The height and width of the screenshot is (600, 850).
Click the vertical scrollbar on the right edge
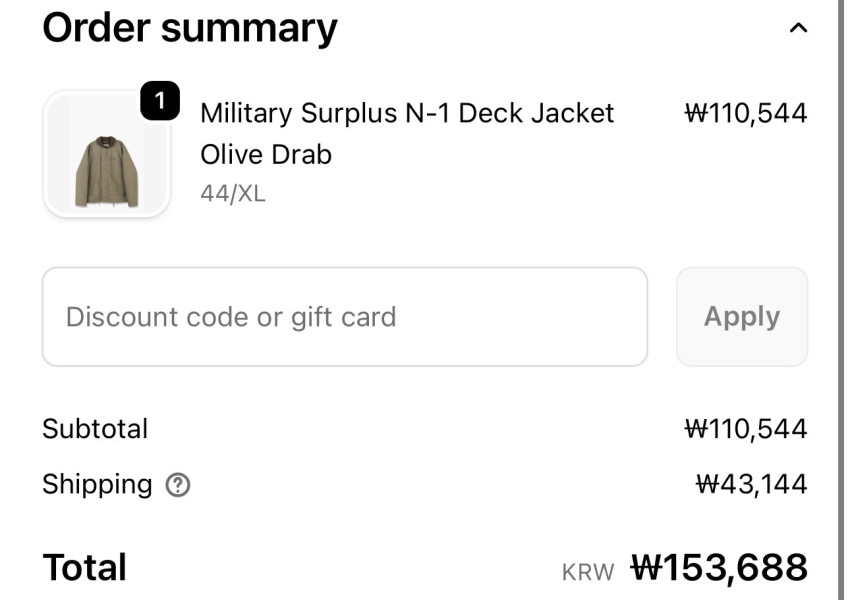pyautogui.click(x=841, y=300)
